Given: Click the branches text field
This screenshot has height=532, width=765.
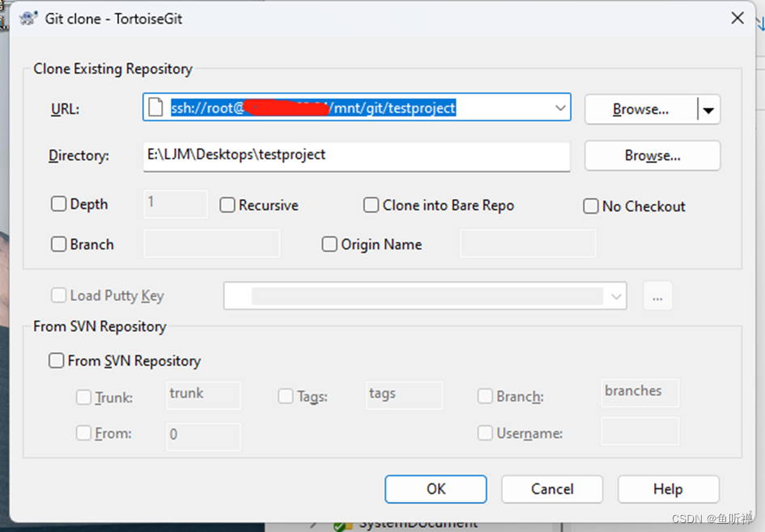Looking at the screenshot, I should click(640, 393).
